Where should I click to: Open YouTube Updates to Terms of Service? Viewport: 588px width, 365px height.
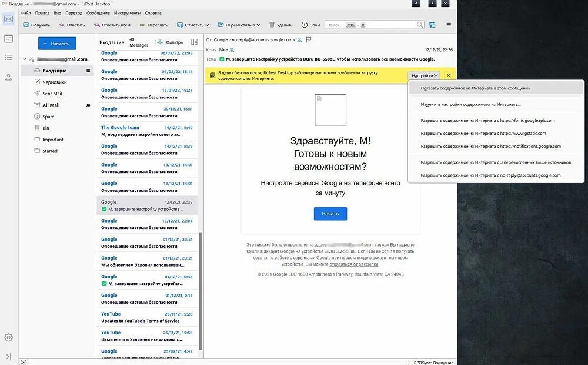pyautogui.click(x=147, y=317)
